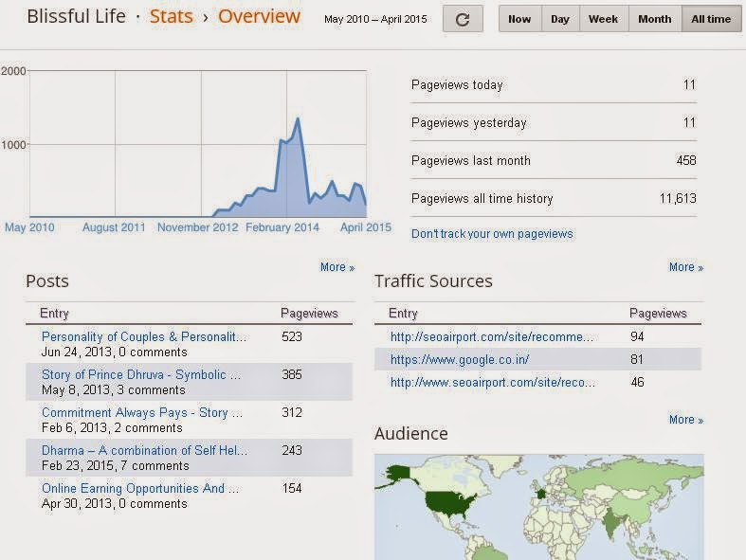Click the refresh stats icon button
This screenshot has width=746, height=560.
click(463, 19)
